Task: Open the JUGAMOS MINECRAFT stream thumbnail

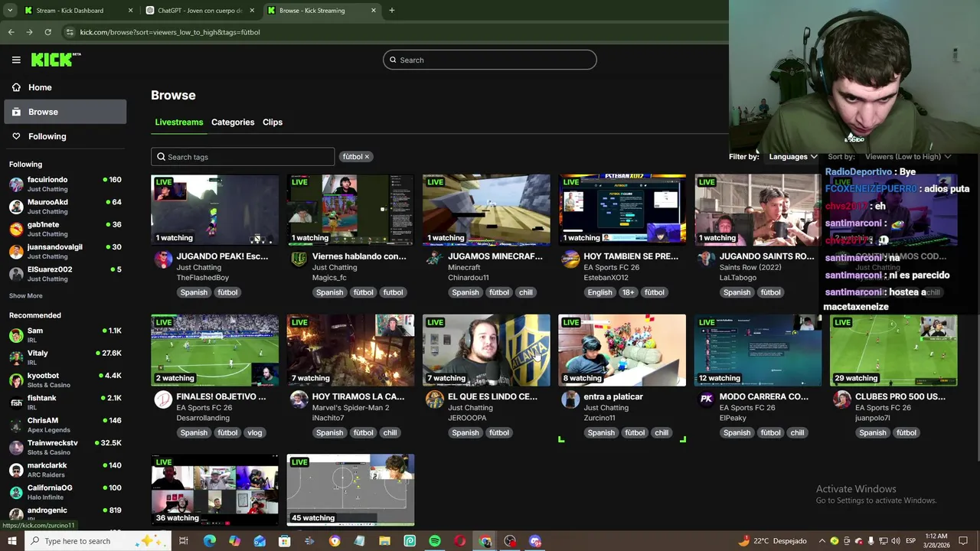Action: (486, 210)
